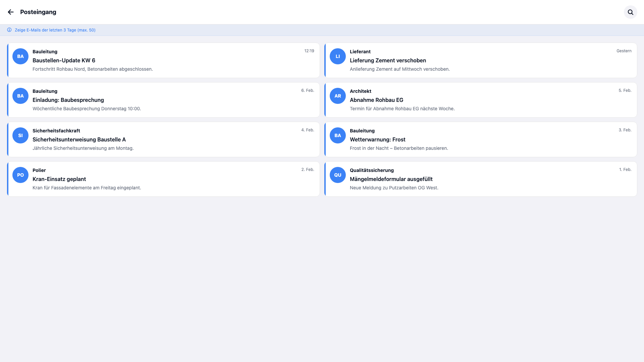
Task: Open the Baustellen-Update KW 6 email
Action: pyautogui.click(x=64, y=60)
